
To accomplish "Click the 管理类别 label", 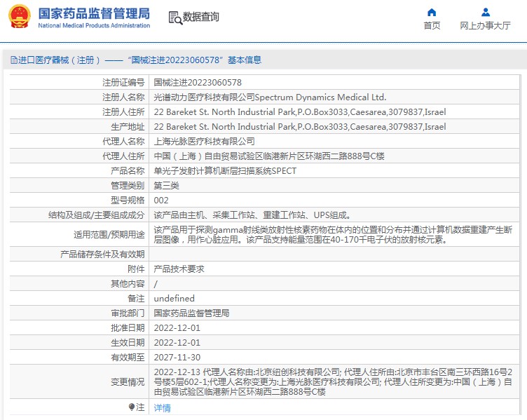I will point(128,186).
